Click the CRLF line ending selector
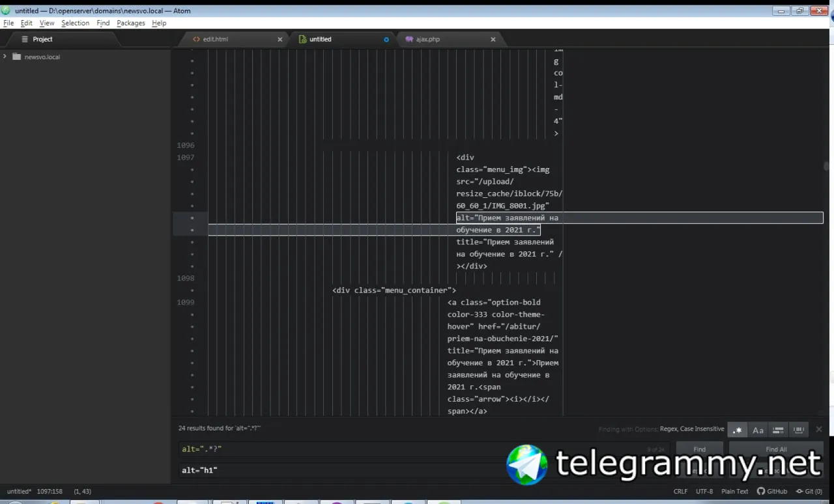 (x=680, y=491)
